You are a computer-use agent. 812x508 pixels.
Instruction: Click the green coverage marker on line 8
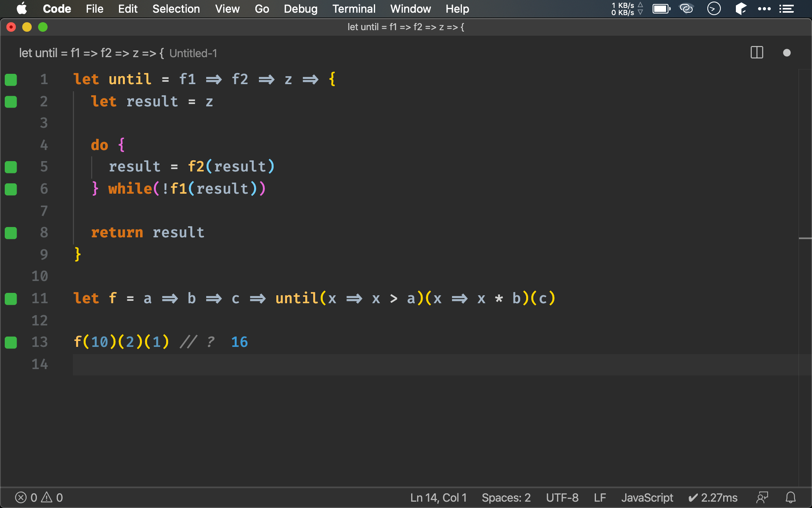pos(11,233)
